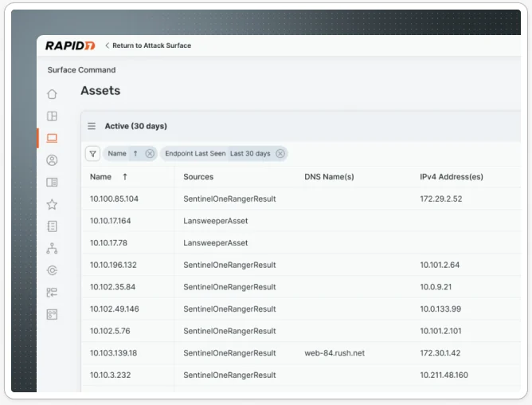Click IPv4 address 172.29.2.52
This screenshot has width=532, height=405.
441,199
